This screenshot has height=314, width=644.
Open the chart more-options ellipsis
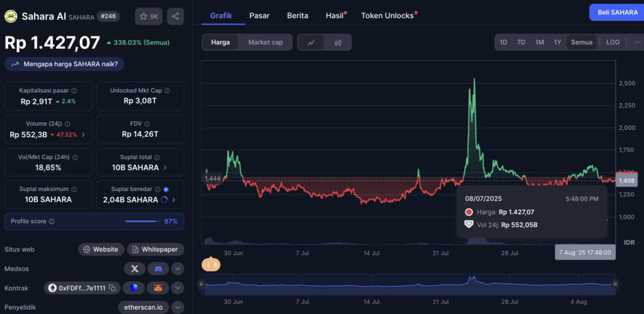click(x=636, y=42)
